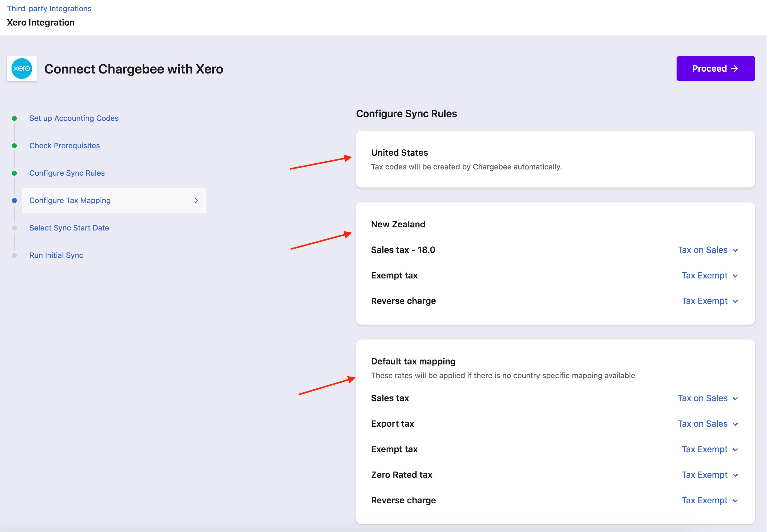Select the Select Sync Start Date step
The height and width of the screenshot is (532, 767).
click(x=69, y=228)
